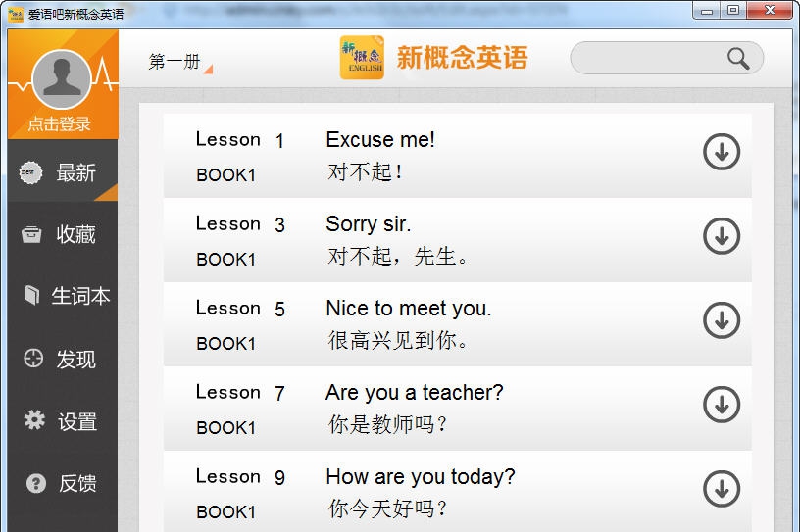Click the 反馈 question mark icon
Image resolution: width=800 pixels, height=532 pixels.
point(36,483)
